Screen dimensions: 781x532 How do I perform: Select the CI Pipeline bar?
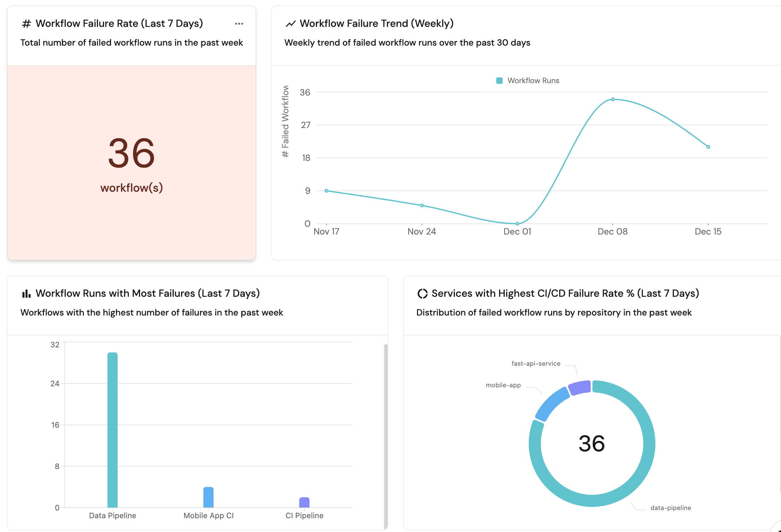coord(304,502)
